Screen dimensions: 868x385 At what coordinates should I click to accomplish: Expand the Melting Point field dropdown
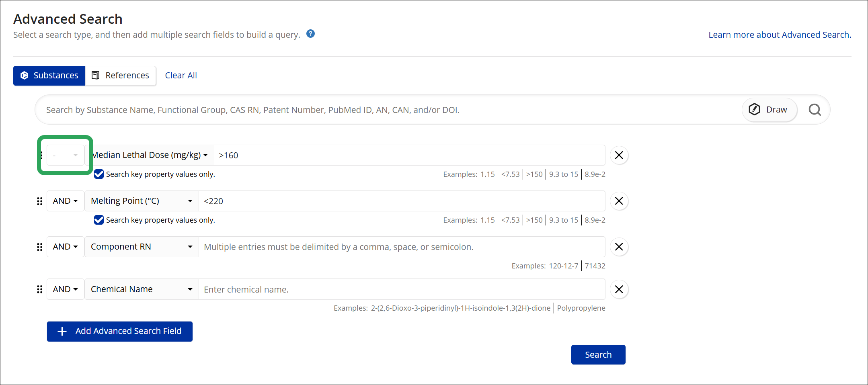[x=142, y=201]
